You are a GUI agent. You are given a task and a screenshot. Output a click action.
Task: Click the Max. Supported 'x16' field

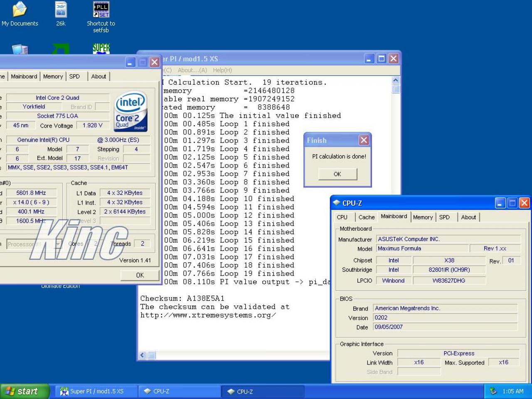click(x=503, y=362)
